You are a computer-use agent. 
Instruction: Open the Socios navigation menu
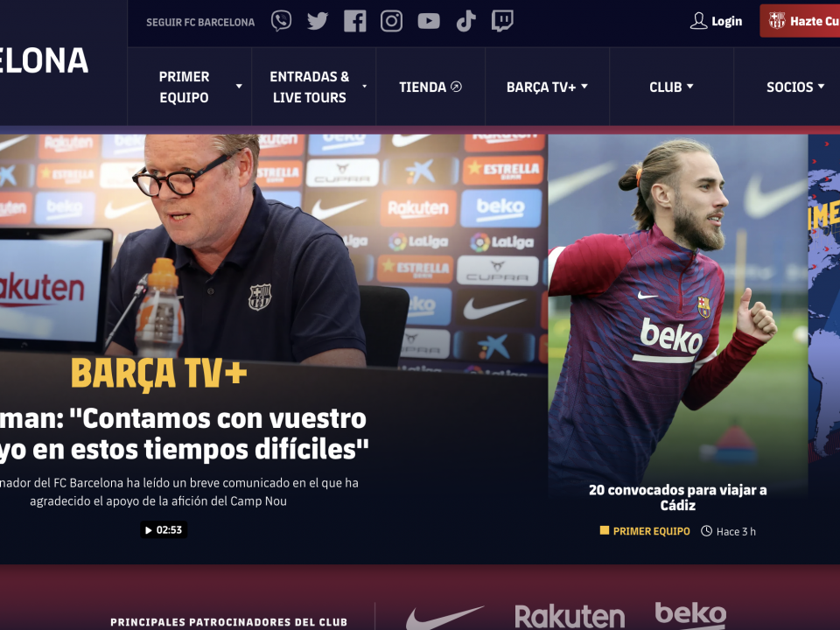tap(795, 87)
